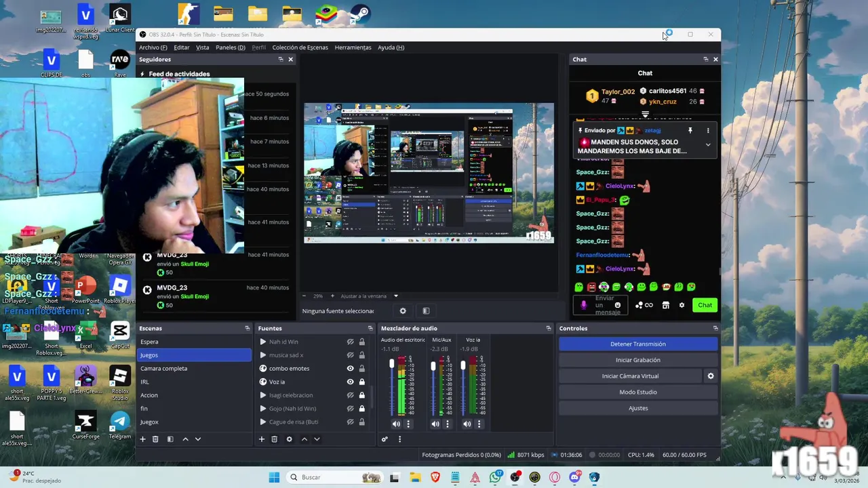Click Detener Transmisión button

click(x=638, y=344)
